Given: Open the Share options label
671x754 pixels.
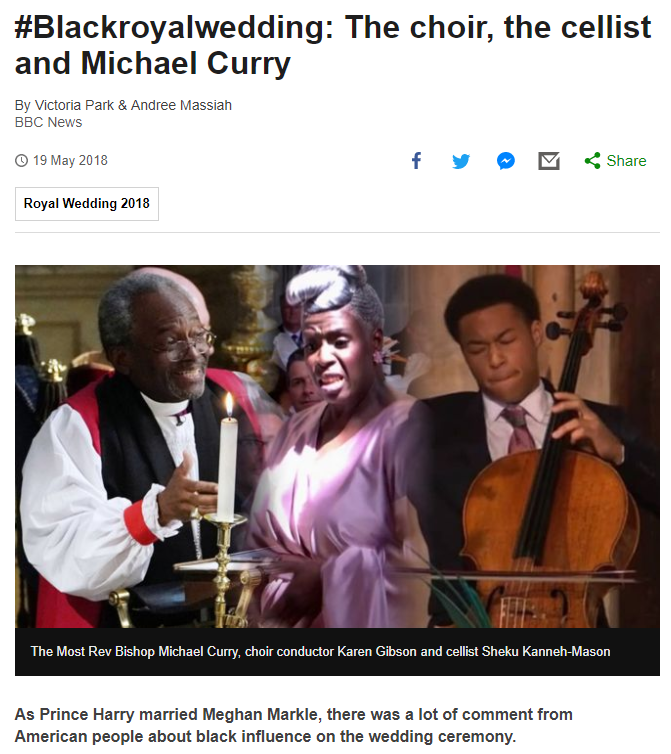Looking at the screenshot, I should (626, 161).
